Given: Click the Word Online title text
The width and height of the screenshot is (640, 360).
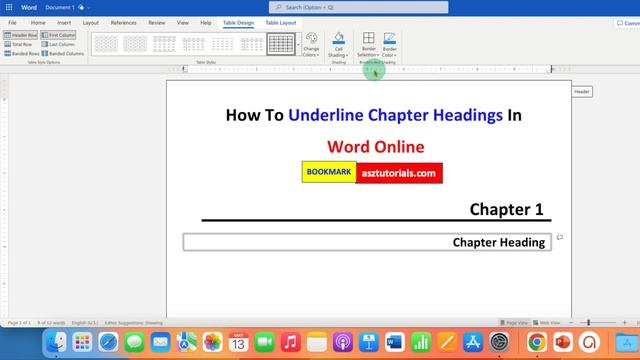Looking at the screenshot, I should (x=376, y=147).
